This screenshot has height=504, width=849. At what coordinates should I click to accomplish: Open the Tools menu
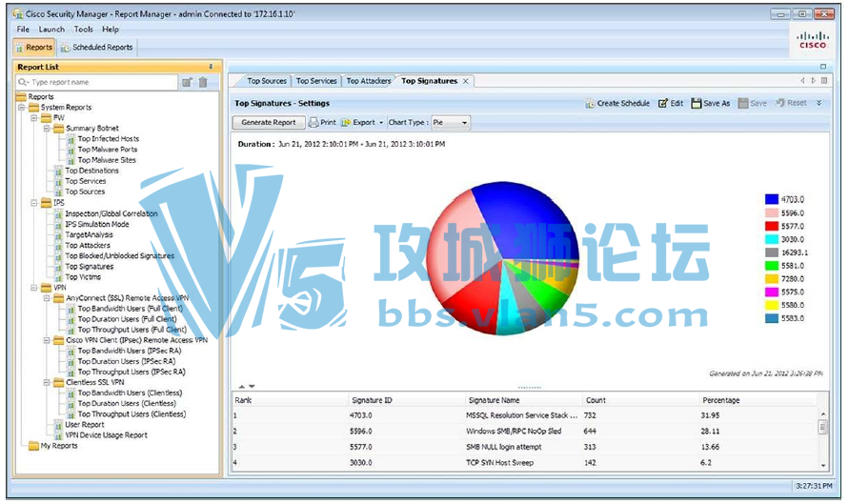click(84, 30)
